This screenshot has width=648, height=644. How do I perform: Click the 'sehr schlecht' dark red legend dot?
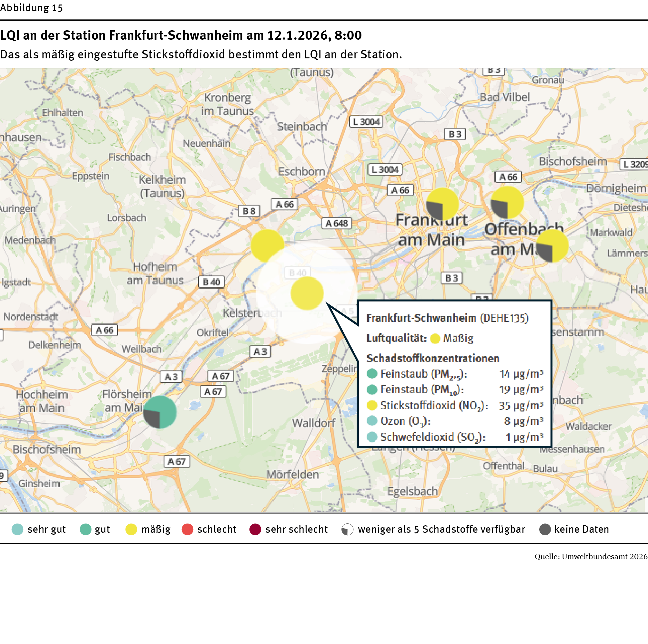[x=255, y=529]
